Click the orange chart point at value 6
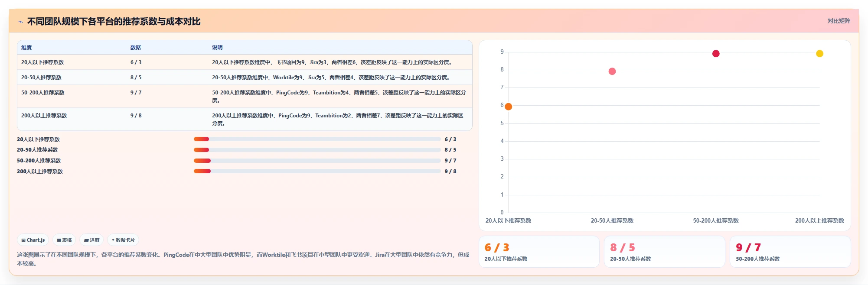 [x=509, y=107]
